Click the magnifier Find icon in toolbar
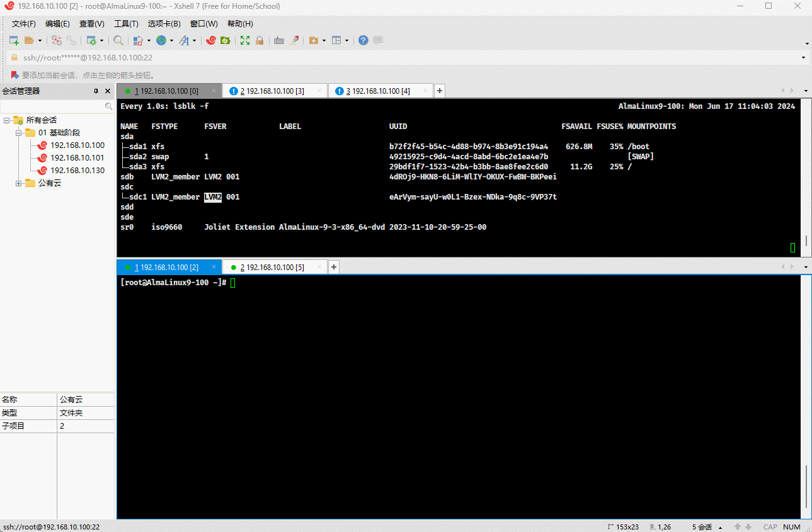This screenshot has height=532, width=812. 118,40
